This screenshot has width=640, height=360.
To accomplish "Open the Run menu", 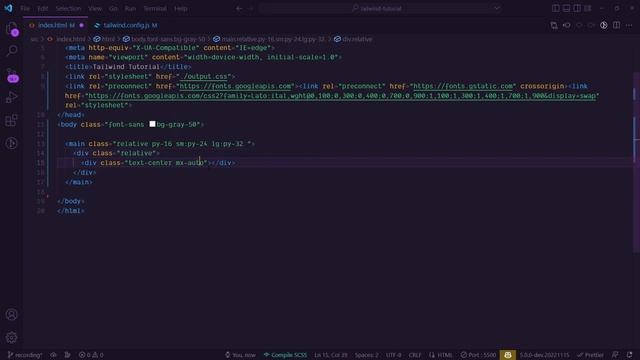I will pos(130,8).
